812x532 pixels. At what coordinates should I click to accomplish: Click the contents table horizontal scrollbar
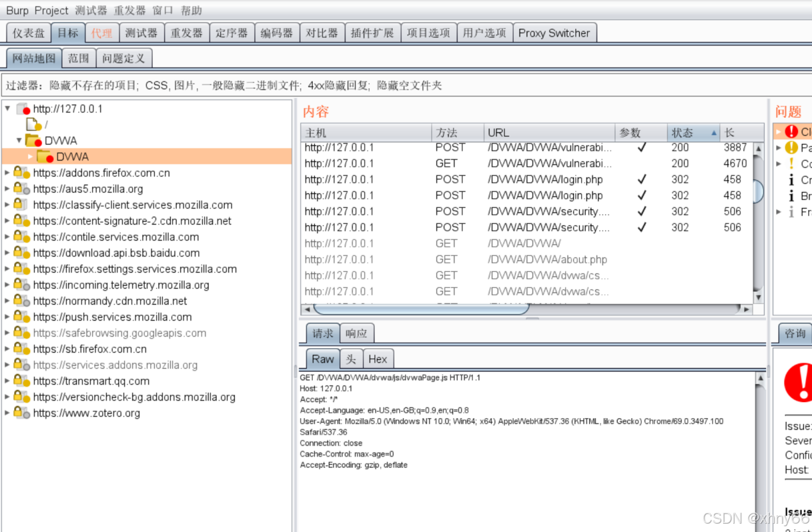[x=421, y=309]
